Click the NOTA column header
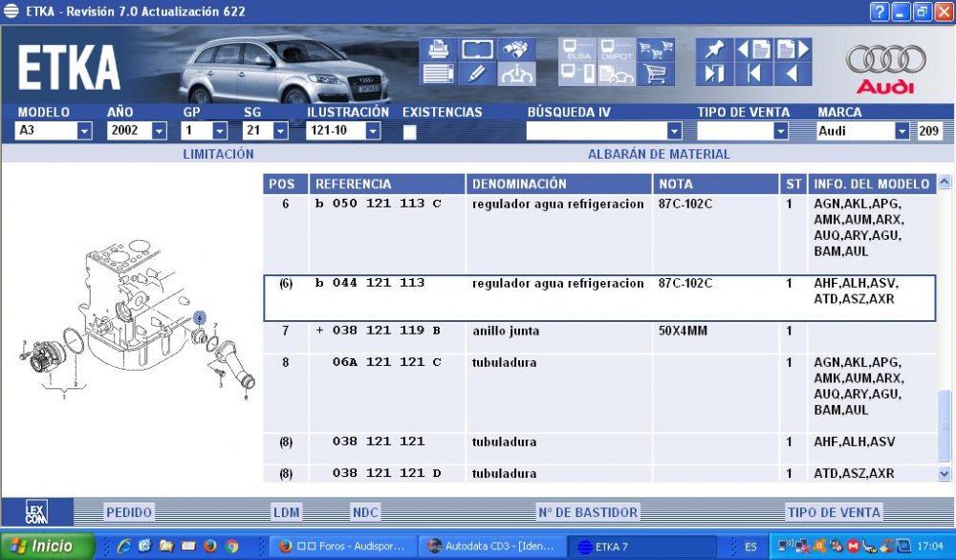This screenshot has width=956, height=560. point(716,184)
